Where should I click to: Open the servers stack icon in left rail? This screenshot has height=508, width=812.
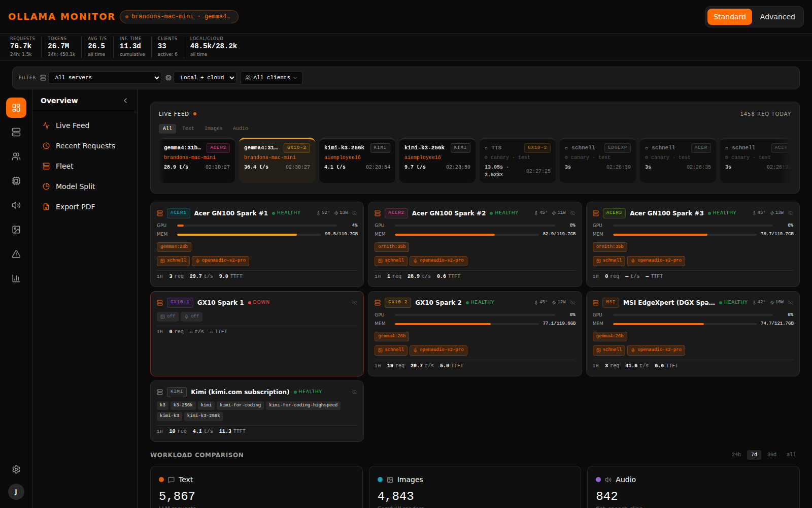16,132
